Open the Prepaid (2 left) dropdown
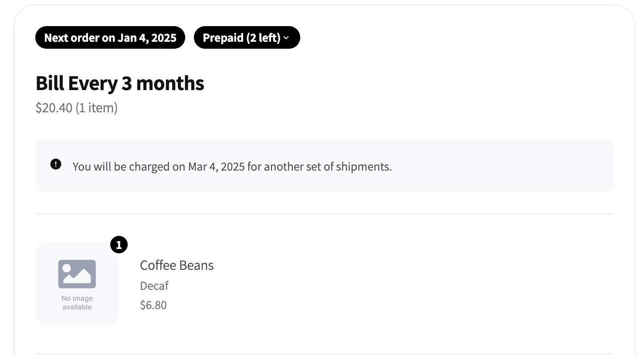The image size is (644, 356). [247, 37]
